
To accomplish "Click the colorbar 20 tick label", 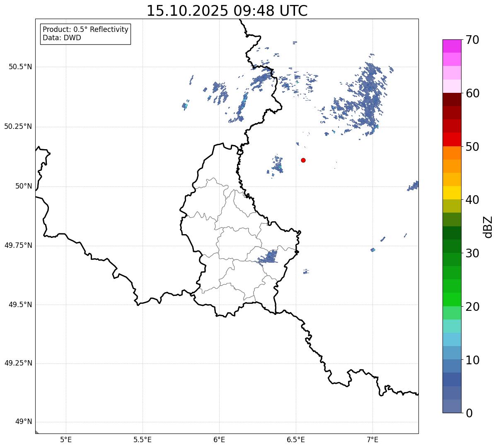I will [472, 307].
